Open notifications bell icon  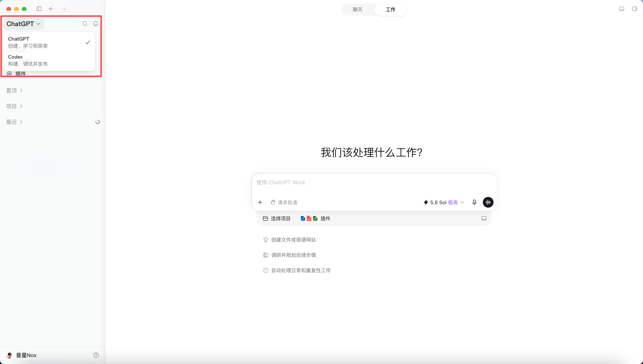[x=95, y=24]
